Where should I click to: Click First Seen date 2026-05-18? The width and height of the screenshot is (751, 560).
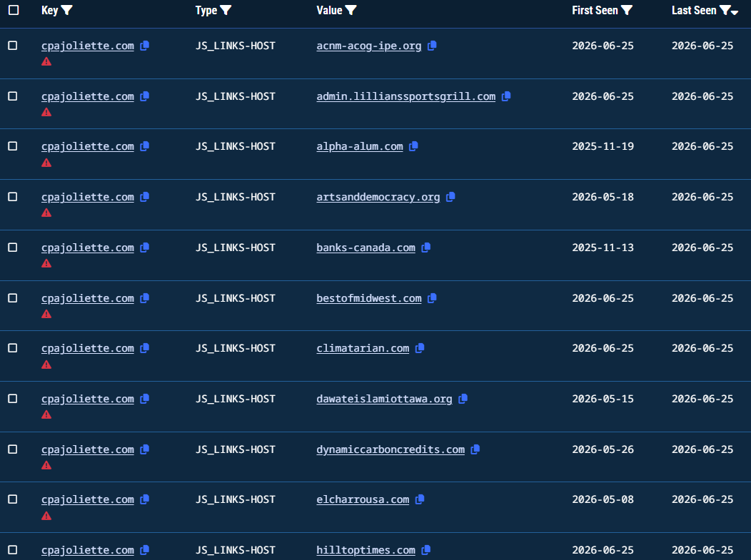point(603,197)
